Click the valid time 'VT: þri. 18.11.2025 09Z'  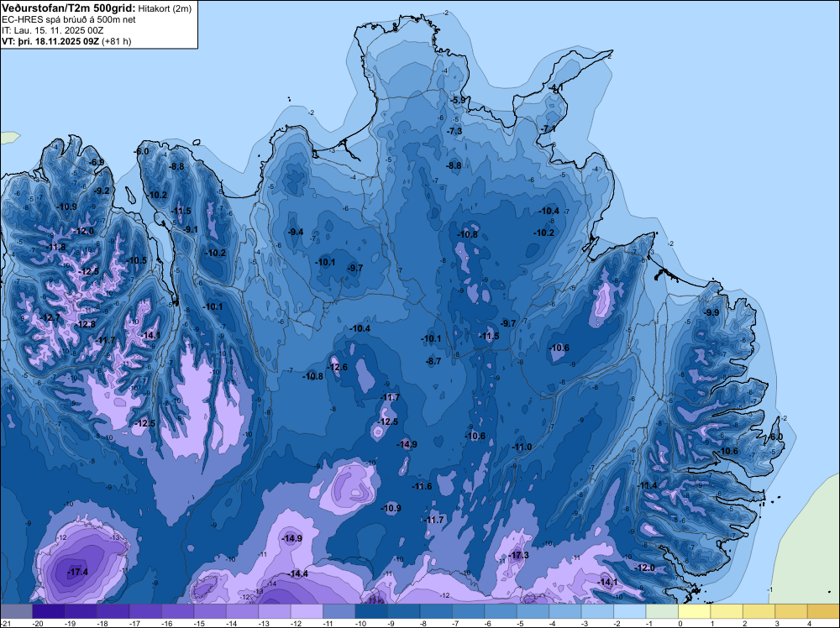[x=50, y=41]
